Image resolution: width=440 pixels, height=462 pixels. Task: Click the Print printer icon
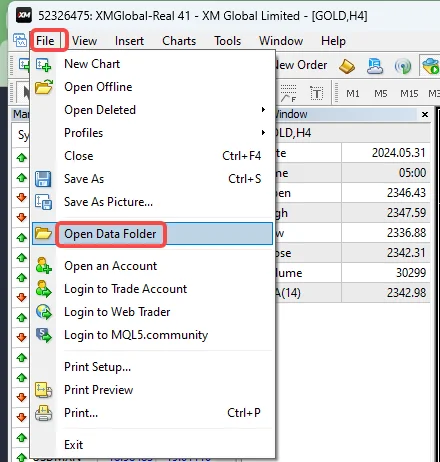(x=43, y=413)
